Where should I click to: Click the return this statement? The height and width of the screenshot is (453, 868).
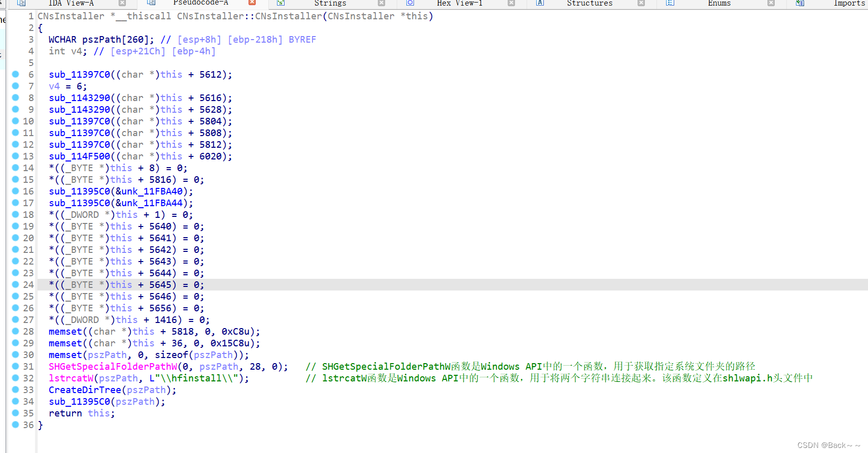[82, 413]
